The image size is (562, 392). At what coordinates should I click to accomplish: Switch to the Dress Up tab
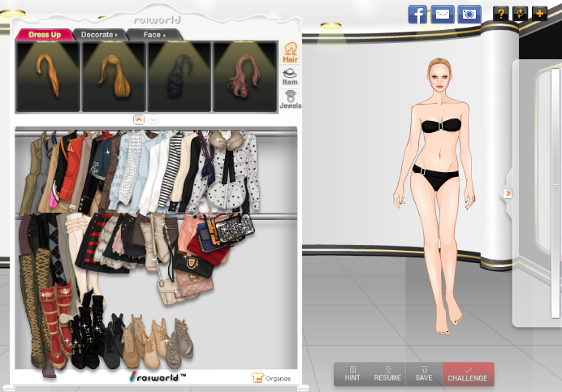click(45, 35)
